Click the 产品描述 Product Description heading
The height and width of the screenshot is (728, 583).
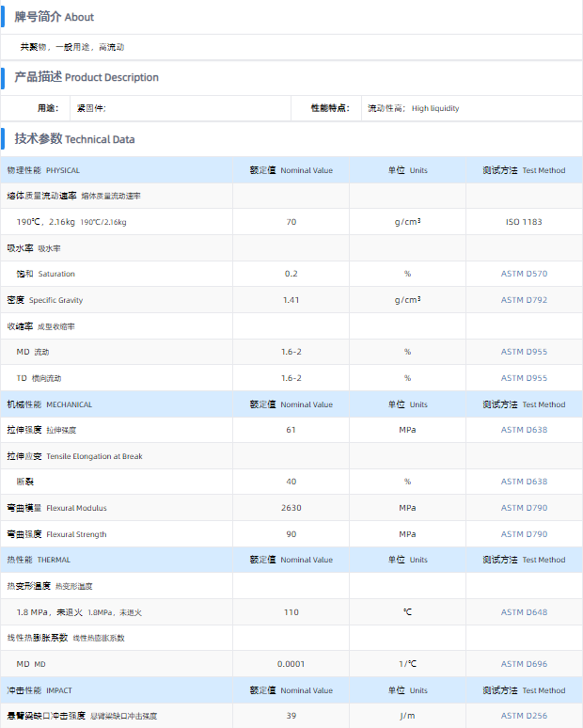pos(87,77)
